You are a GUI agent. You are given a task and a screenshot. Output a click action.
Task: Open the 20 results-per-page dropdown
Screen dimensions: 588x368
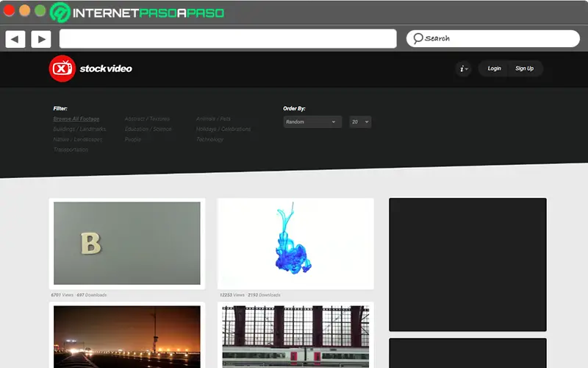(360, 121)
